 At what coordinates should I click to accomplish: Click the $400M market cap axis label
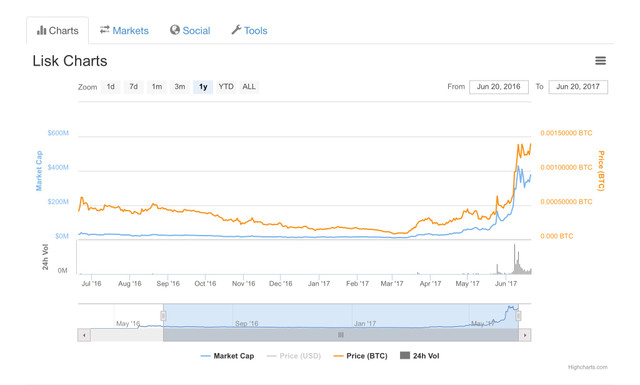point(58,167)
